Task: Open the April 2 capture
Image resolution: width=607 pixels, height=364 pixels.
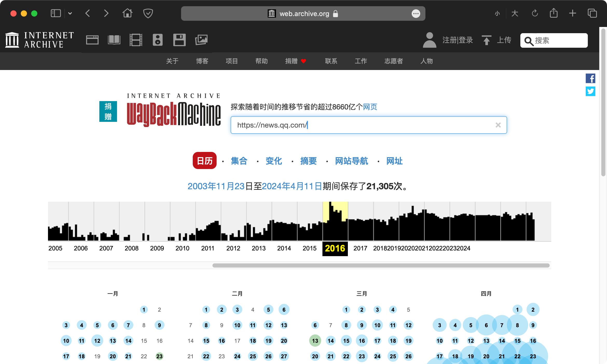Action: tap(533, 310)
